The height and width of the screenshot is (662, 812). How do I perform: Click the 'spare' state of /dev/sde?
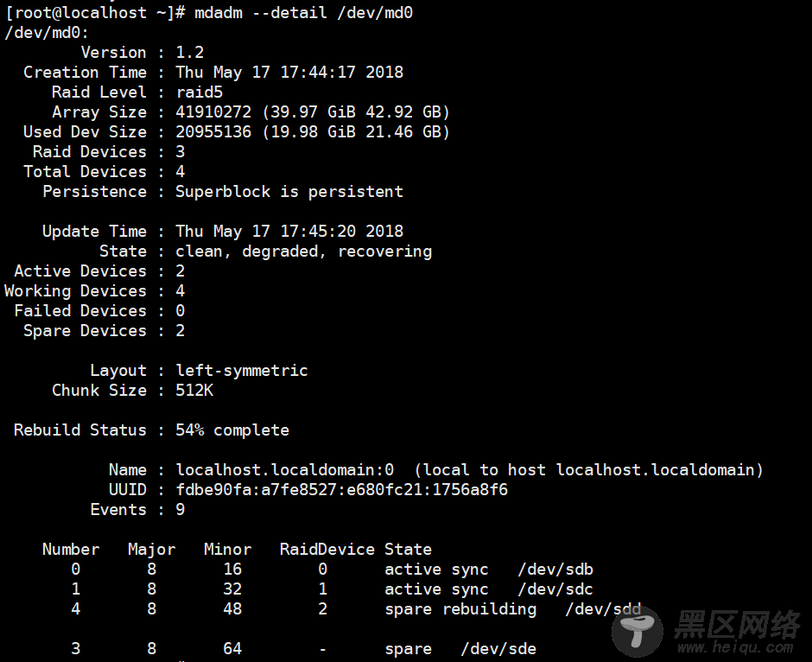click(x=408, y=648)
